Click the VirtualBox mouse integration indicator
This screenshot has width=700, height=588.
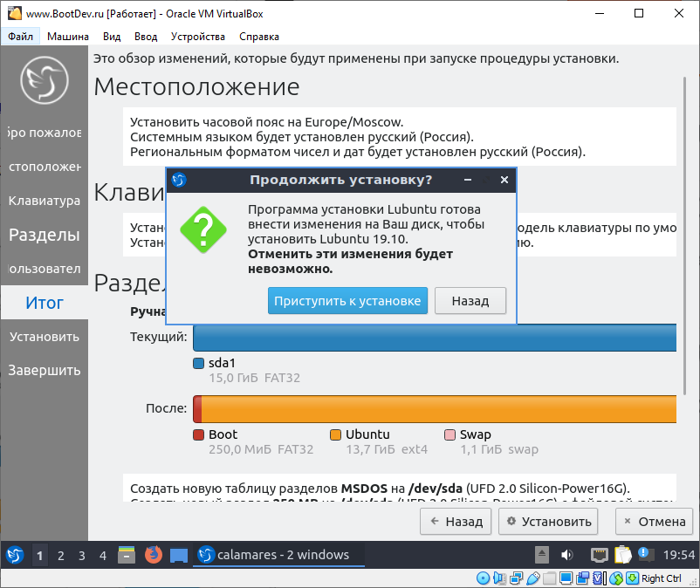coord(616,578)
